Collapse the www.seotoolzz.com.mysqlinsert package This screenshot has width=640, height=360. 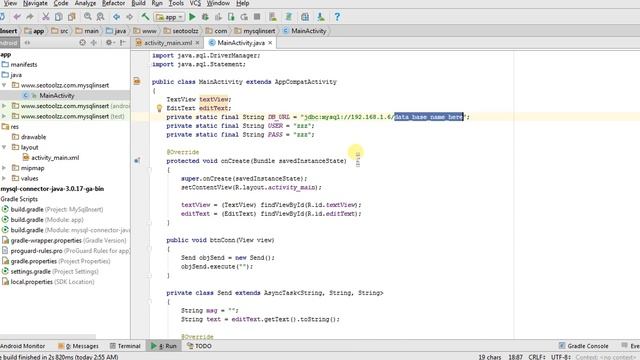point(4,85)
